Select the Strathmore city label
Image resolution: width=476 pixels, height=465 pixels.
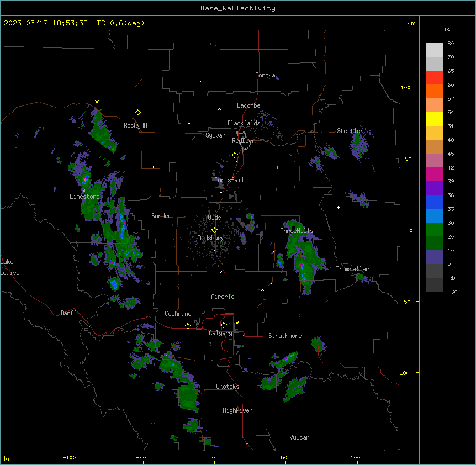[285, 336]
